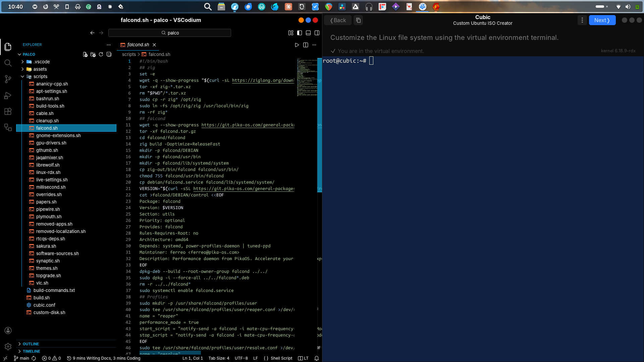Refresh the Explorer file tree
644x362 pixels.
[x=101, y=54]
